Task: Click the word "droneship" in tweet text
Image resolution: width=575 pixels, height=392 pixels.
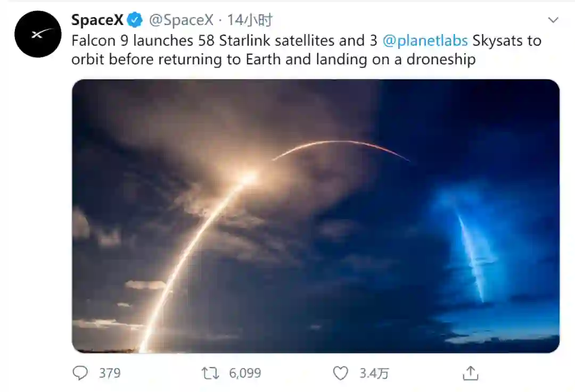Action: tap(440, 59)
